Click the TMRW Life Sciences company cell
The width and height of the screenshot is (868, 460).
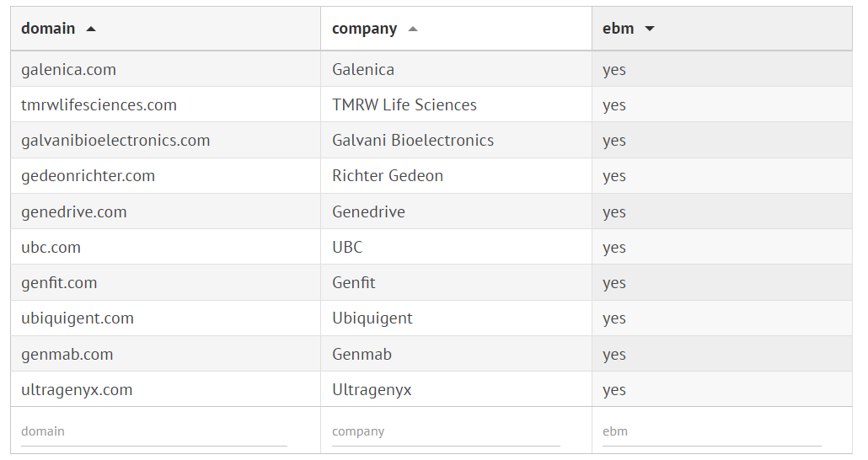pos(405,105)
